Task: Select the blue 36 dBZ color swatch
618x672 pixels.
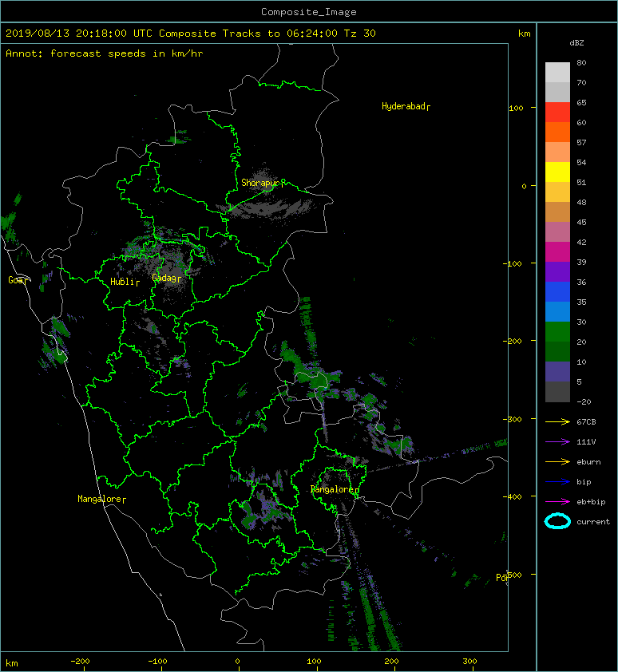Action: click(x=557, y=291)
